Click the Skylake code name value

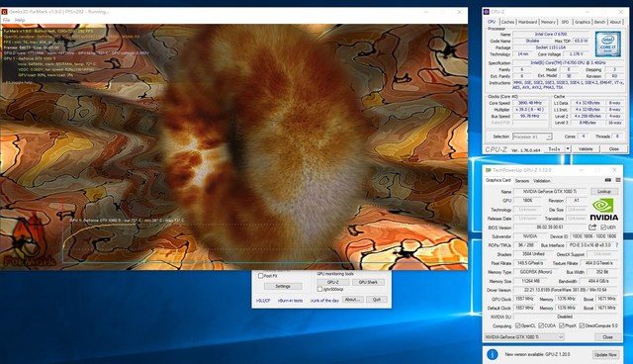tap(532, 41)
